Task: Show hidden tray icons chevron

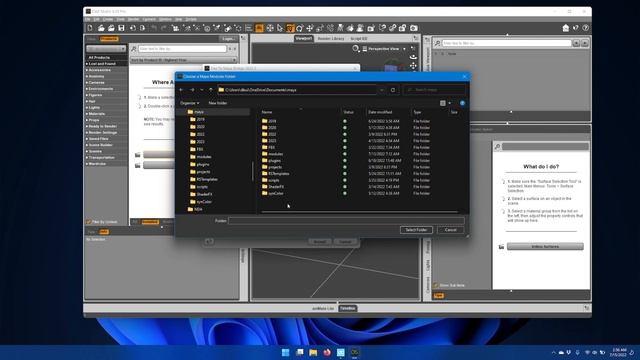Action: coord(553,352)
